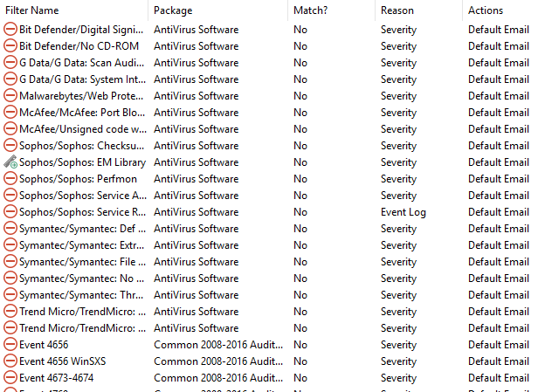Image resolution: width=538 pixels, height=392 pixels.
Task: Select the Malwarebytes/Web Prote... filter name
Action: pos(81,96)
